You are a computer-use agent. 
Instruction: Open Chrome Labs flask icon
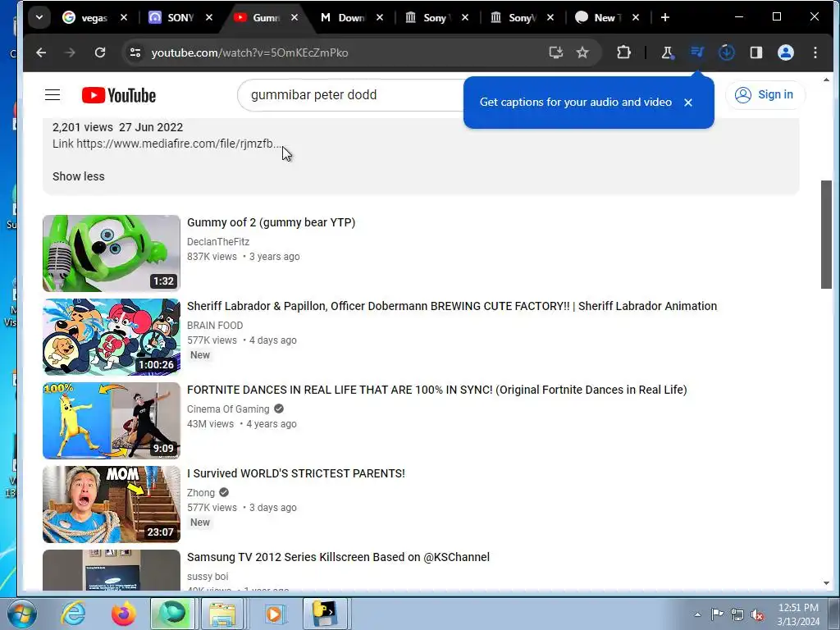[x=667, y=52]
